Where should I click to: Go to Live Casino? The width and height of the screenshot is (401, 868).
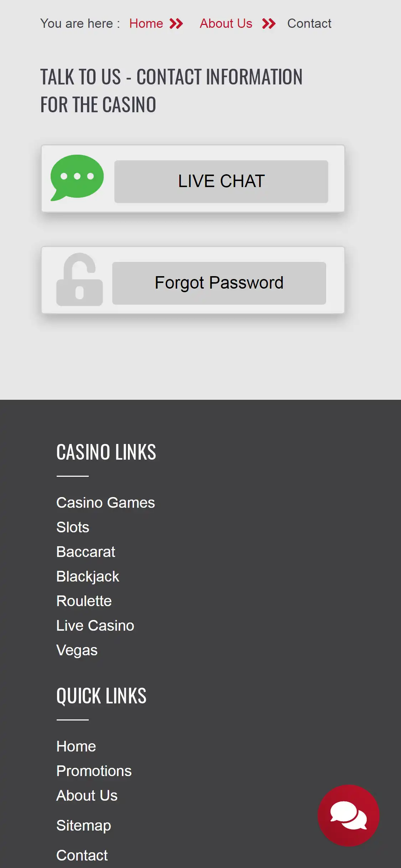(x=95, y=626)
